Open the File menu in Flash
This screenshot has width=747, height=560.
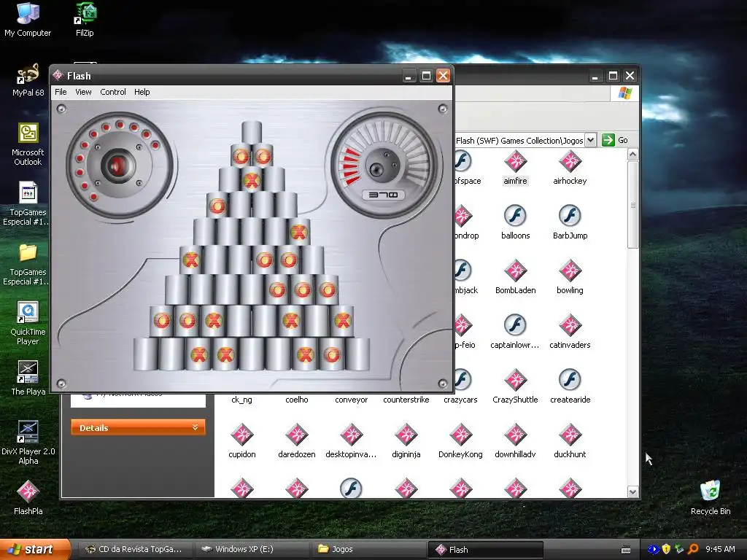pyautogui.click(x=61, y=92)
